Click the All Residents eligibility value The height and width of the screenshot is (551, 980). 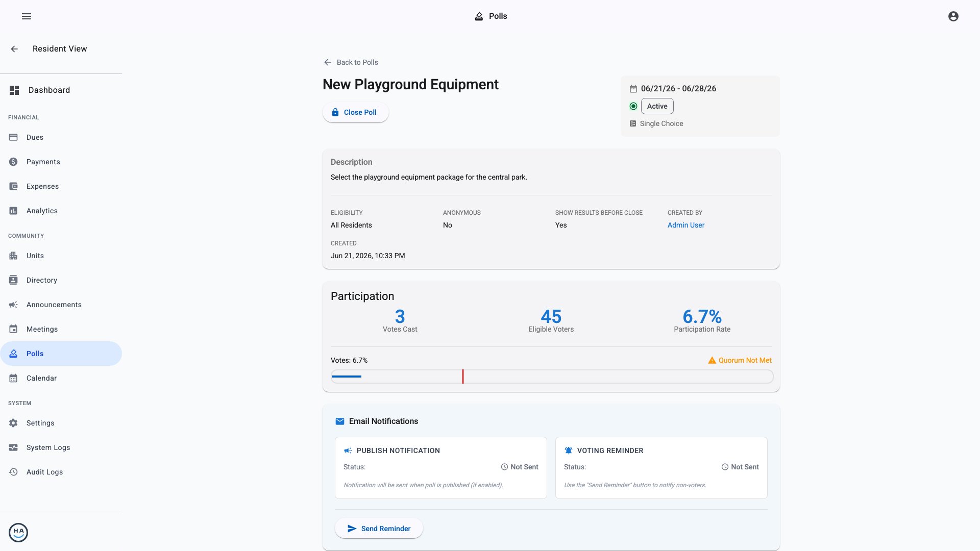coord(351,225)
